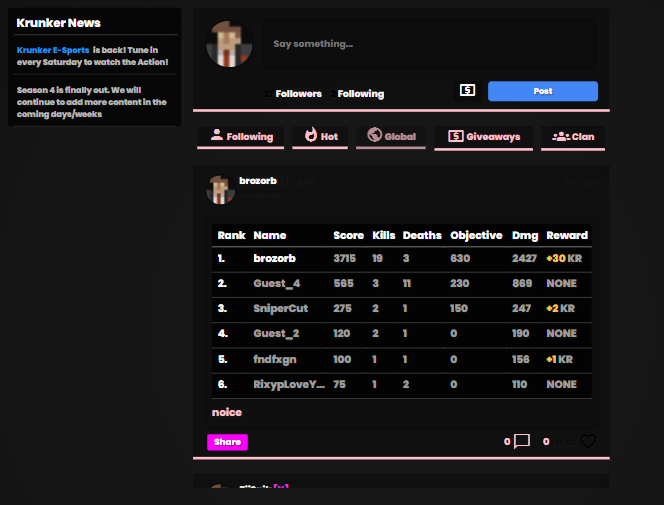The width and height of the screenshot is (664, 505).
Task: View your Followers list
Action: point(297,94)
